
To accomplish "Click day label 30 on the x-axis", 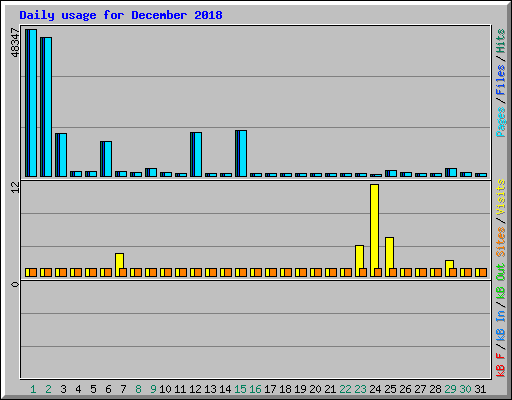I will point(465,389).
